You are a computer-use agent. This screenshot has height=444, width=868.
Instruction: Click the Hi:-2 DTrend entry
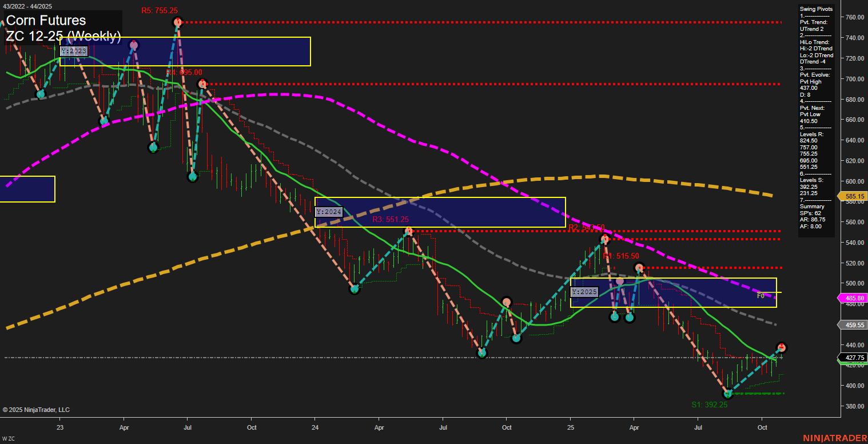pyautogui.click(x=817, y=49)
